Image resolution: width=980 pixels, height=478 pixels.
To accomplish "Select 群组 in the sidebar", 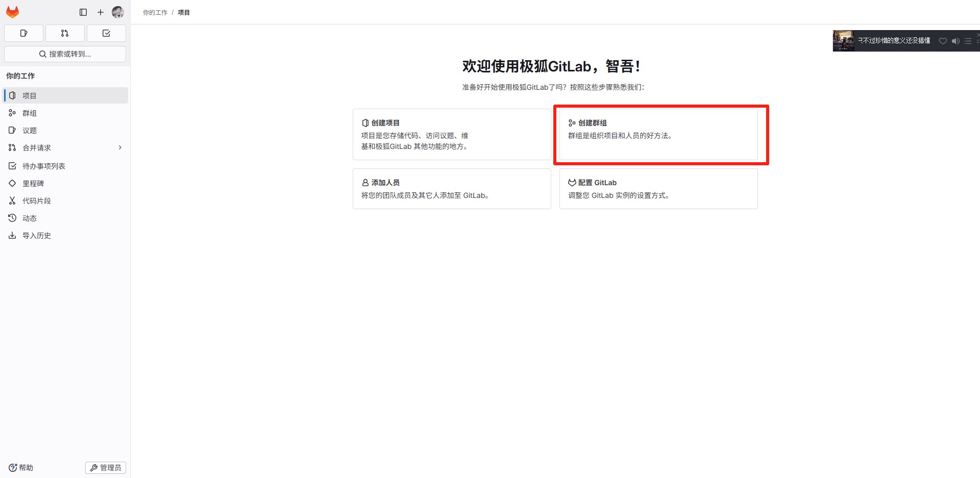I will pos(30,113).
